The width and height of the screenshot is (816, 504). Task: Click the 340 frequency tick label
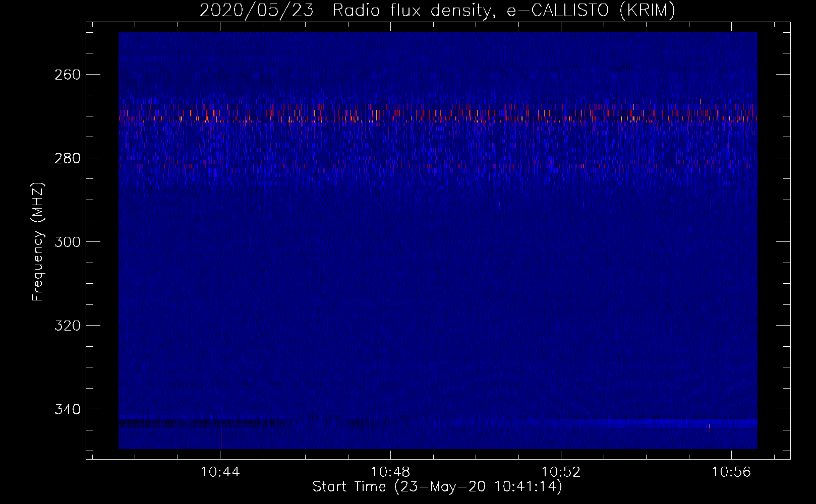[x=67, y=409]
